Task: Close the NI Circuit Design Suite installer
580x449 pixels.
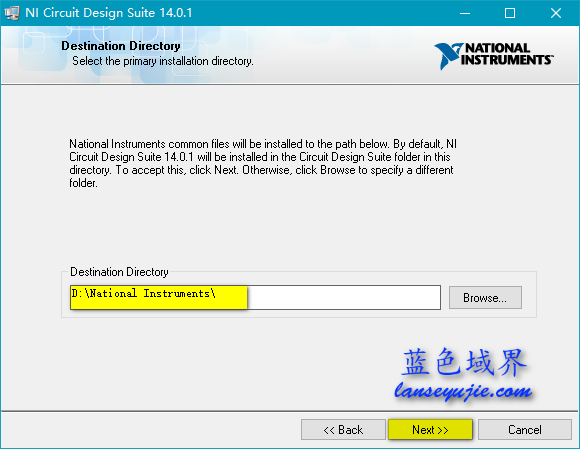Action: coord(556,13)
